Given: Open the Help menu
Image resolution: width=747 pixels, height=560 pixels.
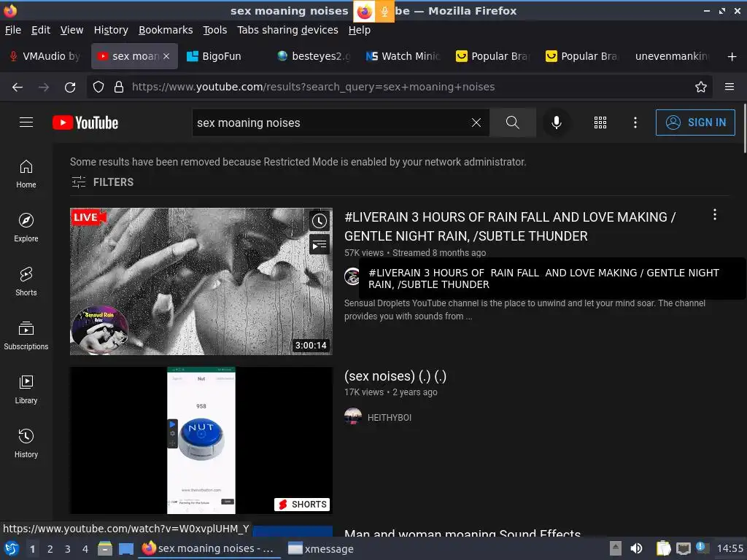Looking at the screenshot, I should (x=359, y=30).
